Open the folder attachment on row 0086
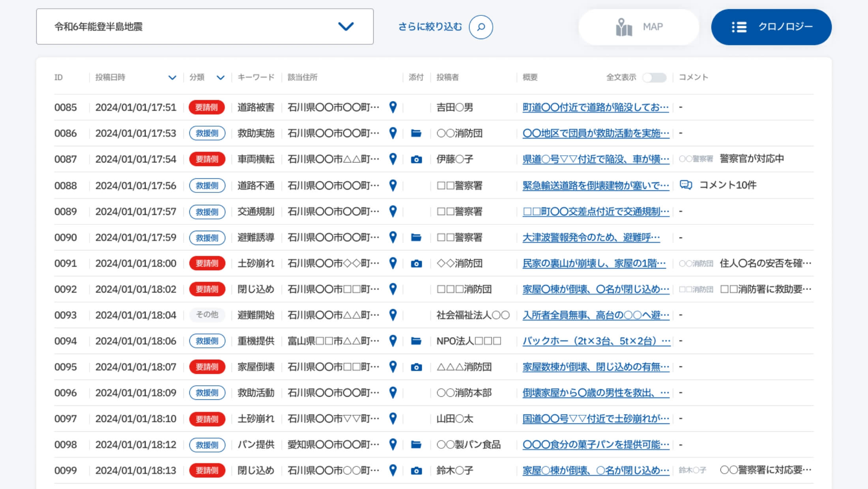 tap(416, 133)
